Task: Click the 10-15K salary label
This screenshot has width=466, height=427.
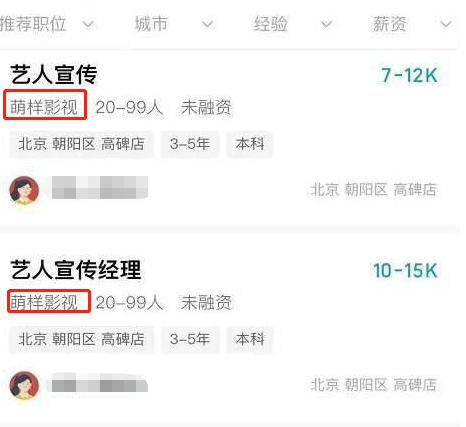Action: [x=405, y=270]
